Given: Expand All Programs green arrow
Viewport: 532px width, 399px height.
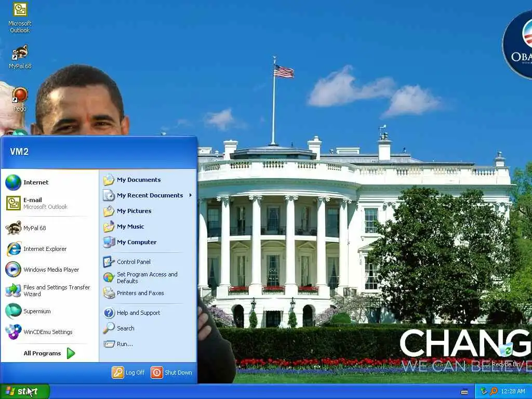Looking at the screenshot, I should [x=71, y=353].
